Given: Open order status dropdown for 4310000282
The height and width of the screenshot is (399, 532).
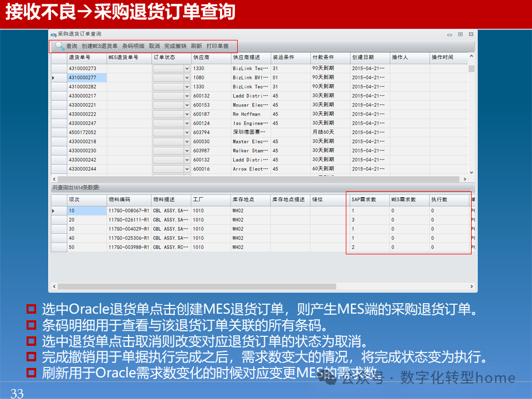Looking at the screenshot, I should (187, 87).
